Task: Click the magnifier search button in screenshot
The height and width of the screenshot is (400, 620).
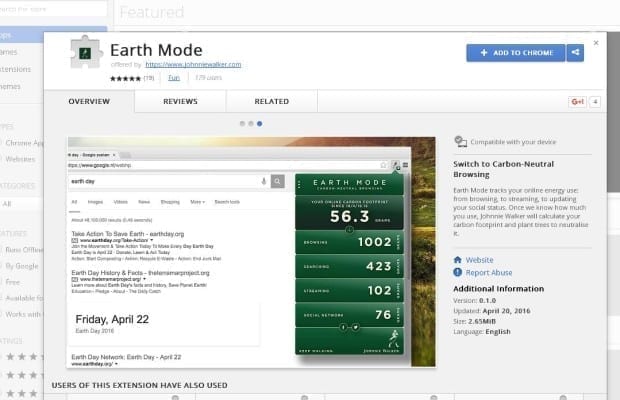Action: tap(278, 181)
